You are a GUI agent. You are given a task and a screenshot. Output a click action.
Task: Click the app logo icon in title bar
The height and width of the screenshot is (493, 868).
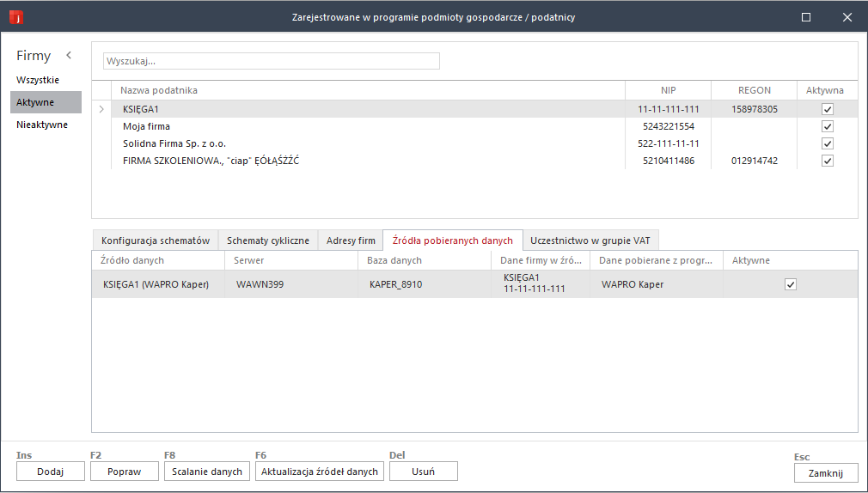(x=15, y=17)
